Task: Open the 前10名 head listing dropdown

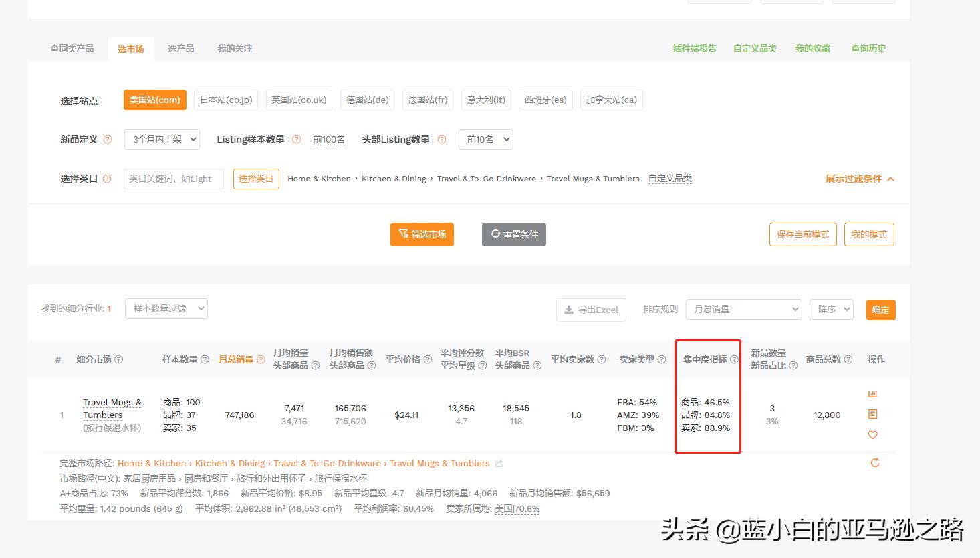Action: coord(486,139)
